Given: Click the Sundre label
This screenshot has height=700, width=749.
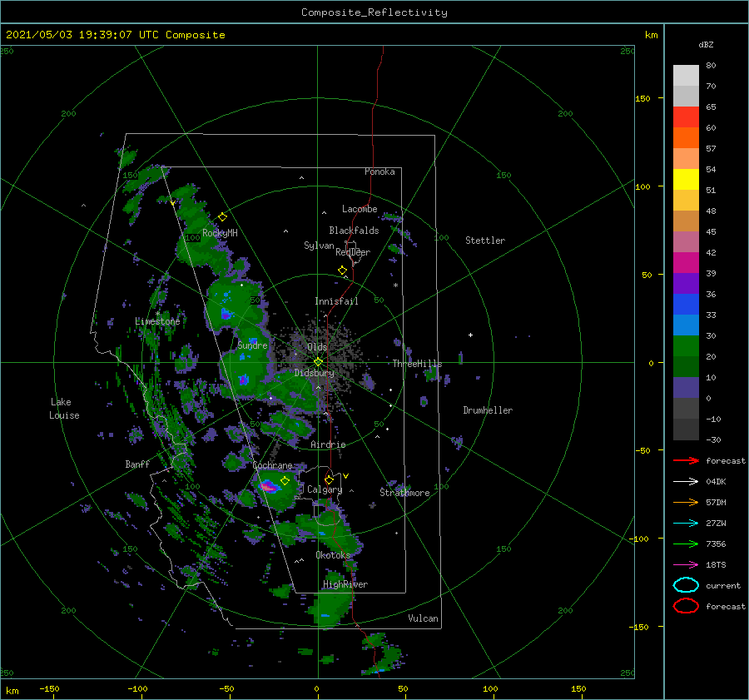Looking at the screenshot, I should click(x=252, y=345).
